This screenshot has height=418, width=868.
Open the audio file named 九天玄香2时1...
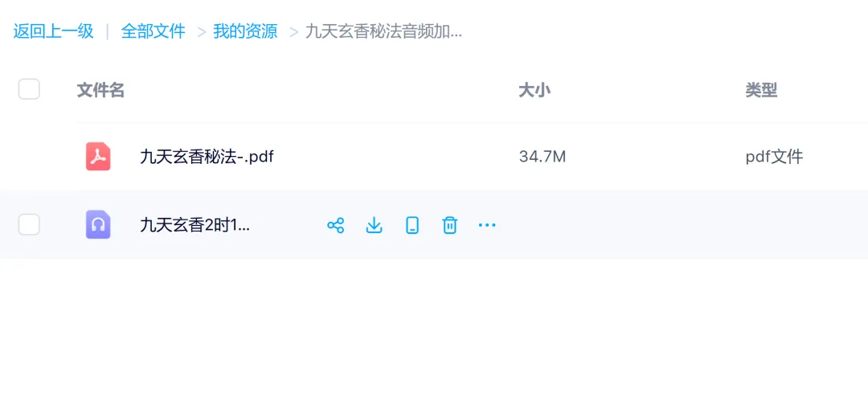pyautogui.click(x=194, y=225)
